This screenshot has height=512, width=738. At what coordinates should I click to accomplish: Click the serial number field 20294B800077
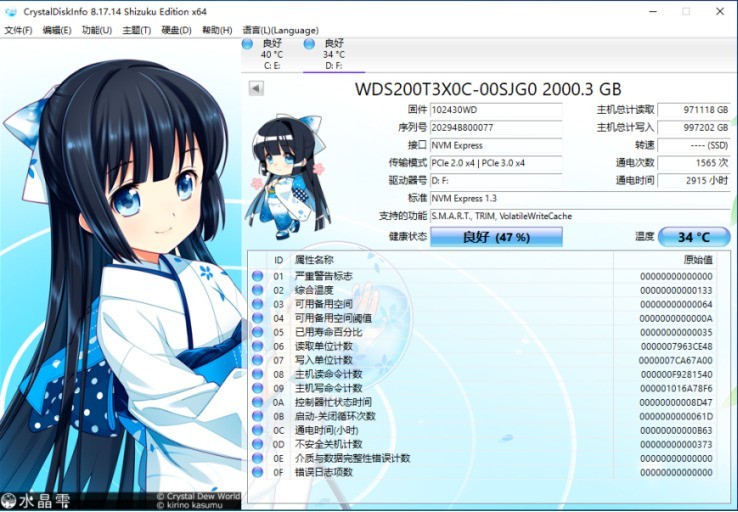click(x=496, y=128)
